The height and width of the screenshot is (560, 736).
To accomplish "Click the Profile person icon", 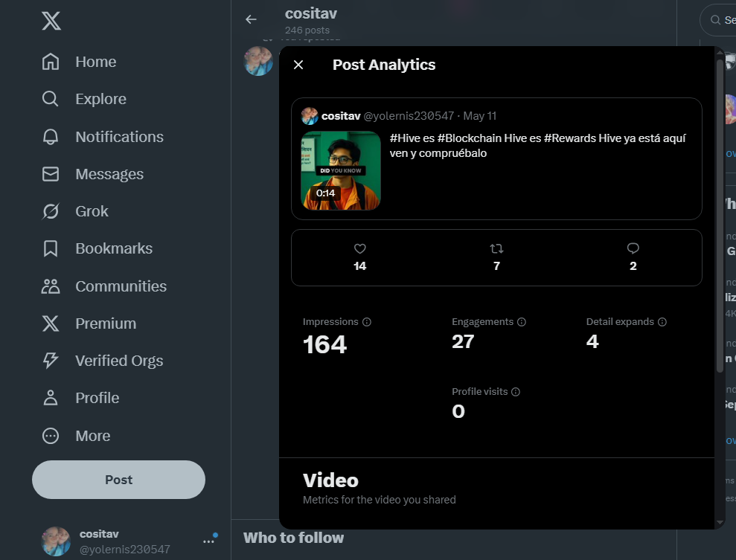I will (51, 398).
